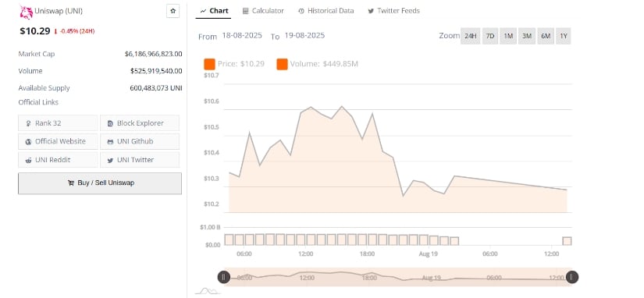Screen dimensions: 644x298
Task: Click the Uniswap (UNI) title
Action: pyautogui.click(x=59, y=11)
